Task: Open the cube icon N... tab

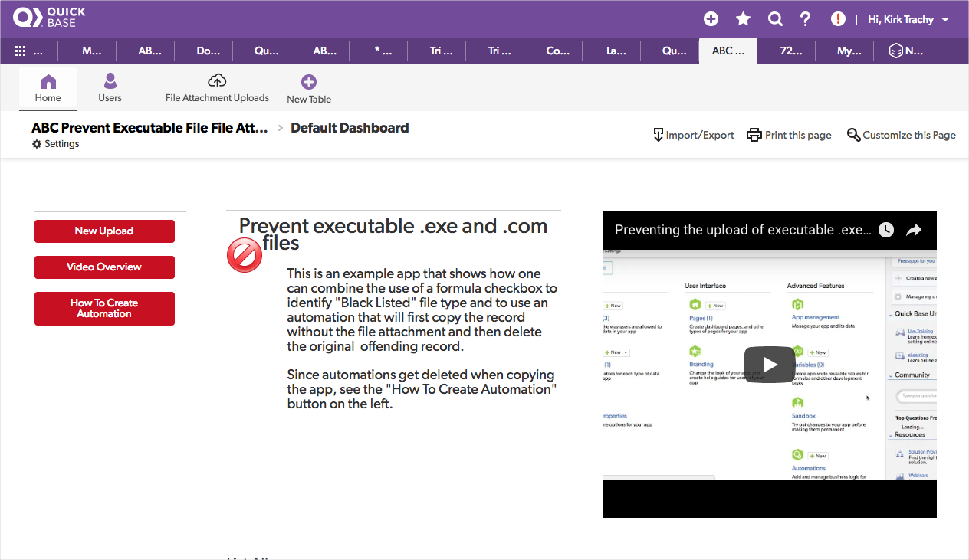Action: click(x=906, y=51)
